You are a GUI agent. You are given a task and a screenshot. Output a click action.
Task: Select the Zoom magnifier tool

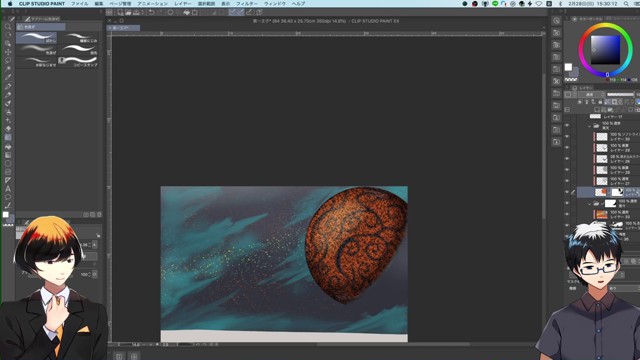pos(8,27)
